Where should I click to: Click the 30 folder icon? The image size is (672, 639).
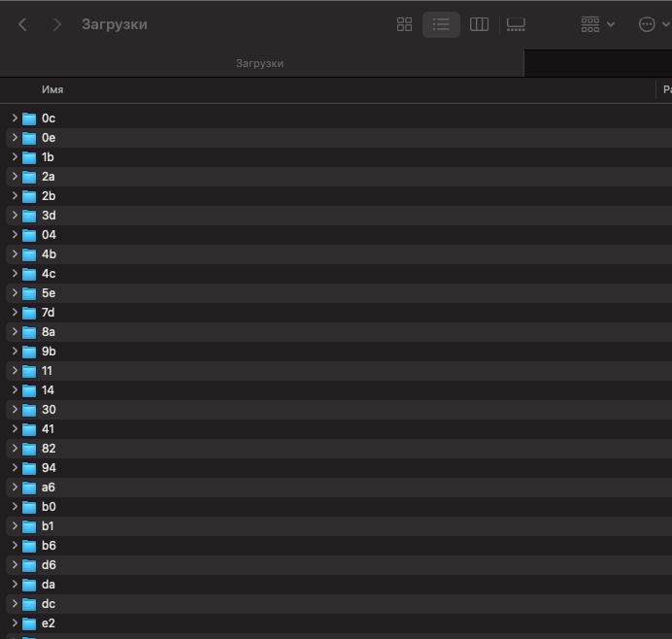click(29, 410)
